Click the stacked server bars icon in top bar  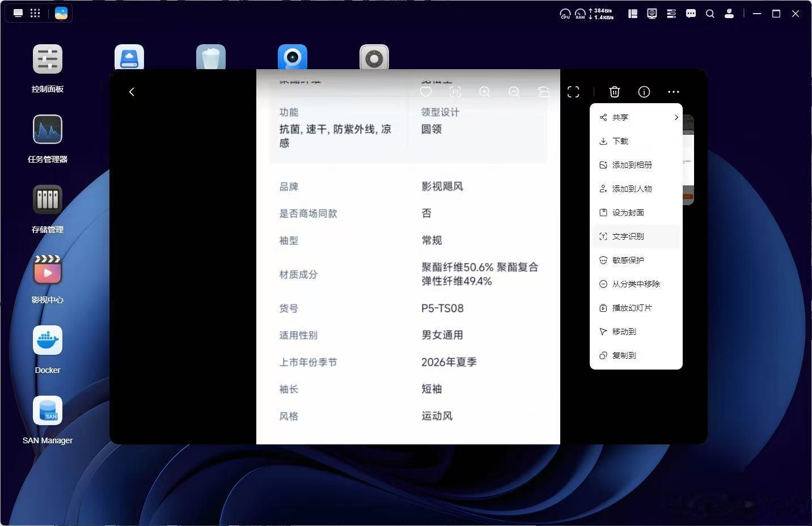coord(671,14)
